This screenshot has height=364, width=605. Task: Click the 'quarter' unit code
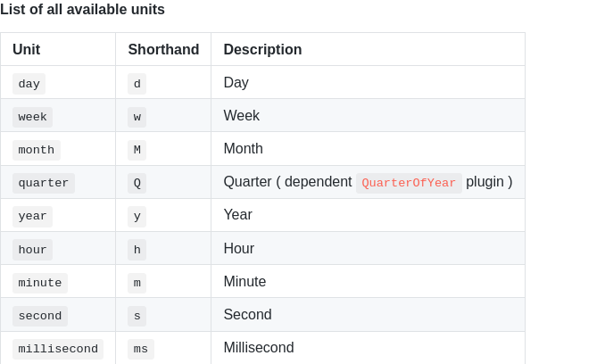[44, 183]
